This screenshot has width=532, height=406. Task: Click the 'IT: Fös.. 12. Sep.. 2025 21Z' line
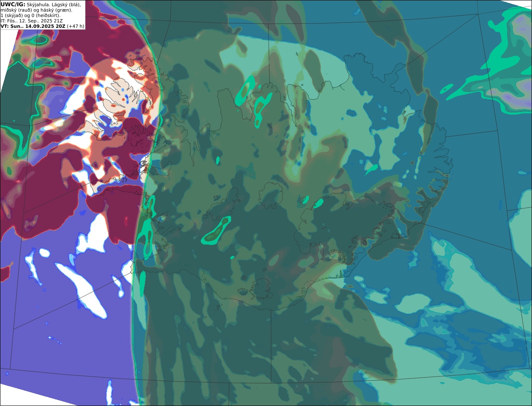(32, 20)
